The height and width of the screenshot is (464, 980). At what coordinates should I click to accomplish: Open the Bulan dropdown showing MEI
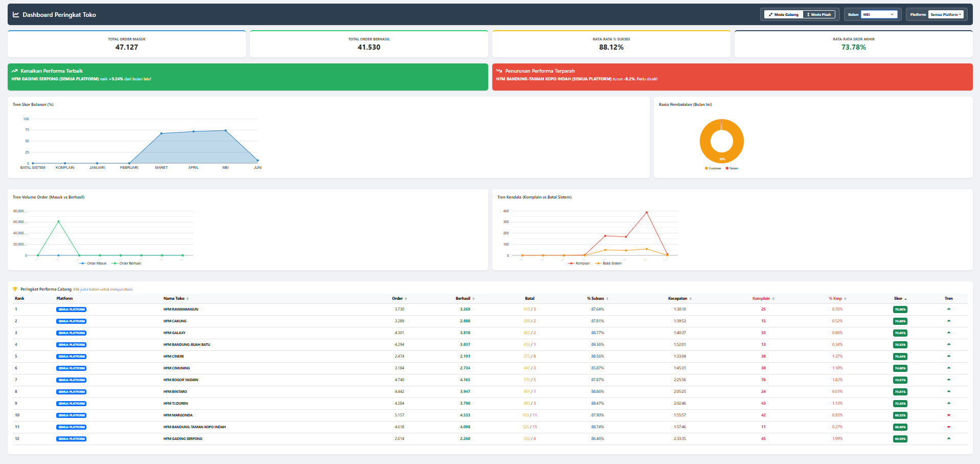pyautogui.click(x=879, y=14)
